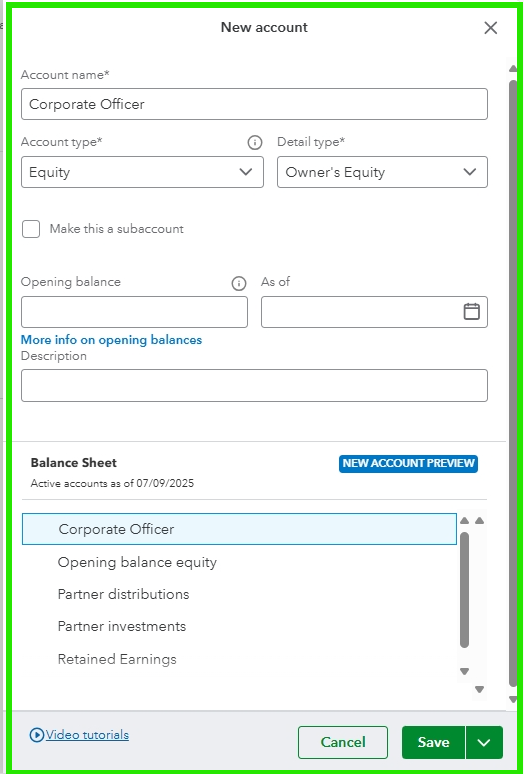Image resolution: width=524 pixels, height=774 pixels.
Task: Click the form scrollbar up arrow
Action: point(513,69)
